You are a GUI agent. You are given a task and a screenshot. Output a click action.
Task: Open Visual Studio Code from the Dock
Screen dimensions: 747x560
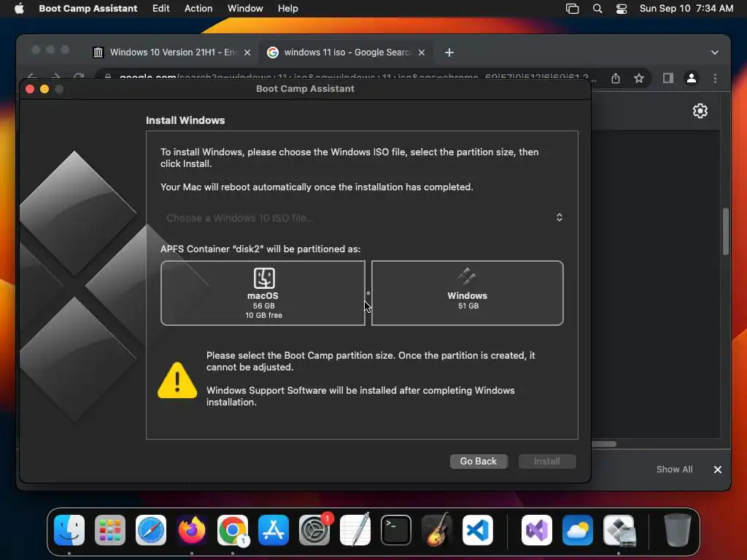478,530
